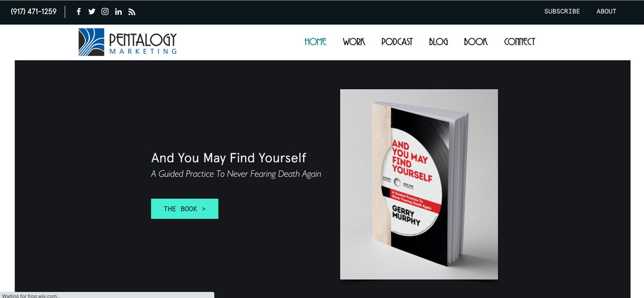Click the Gerry Murphy book cover image
Viewport: 644px width, 298px height.
[419, 184]
